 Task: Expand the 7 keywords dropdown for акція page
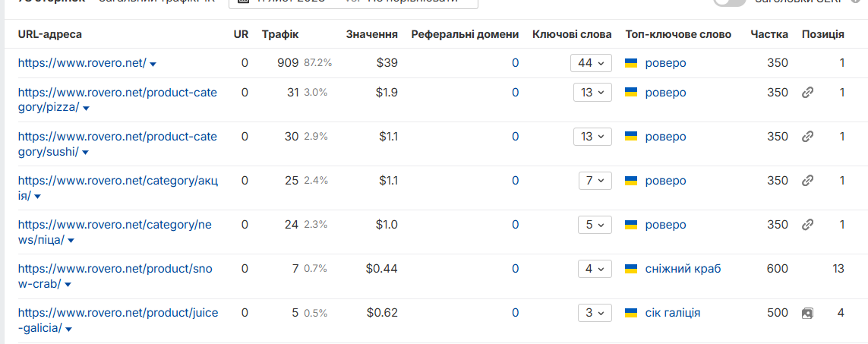coord(595,181)
